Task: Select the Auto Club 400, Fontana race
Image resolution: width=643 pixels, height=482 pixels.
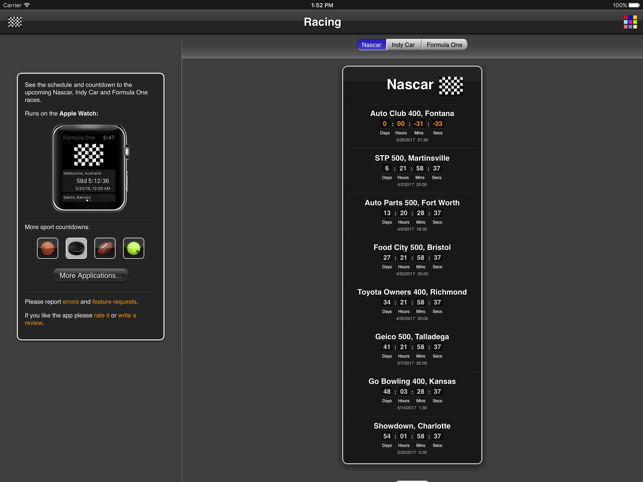Action: (412, 126)
